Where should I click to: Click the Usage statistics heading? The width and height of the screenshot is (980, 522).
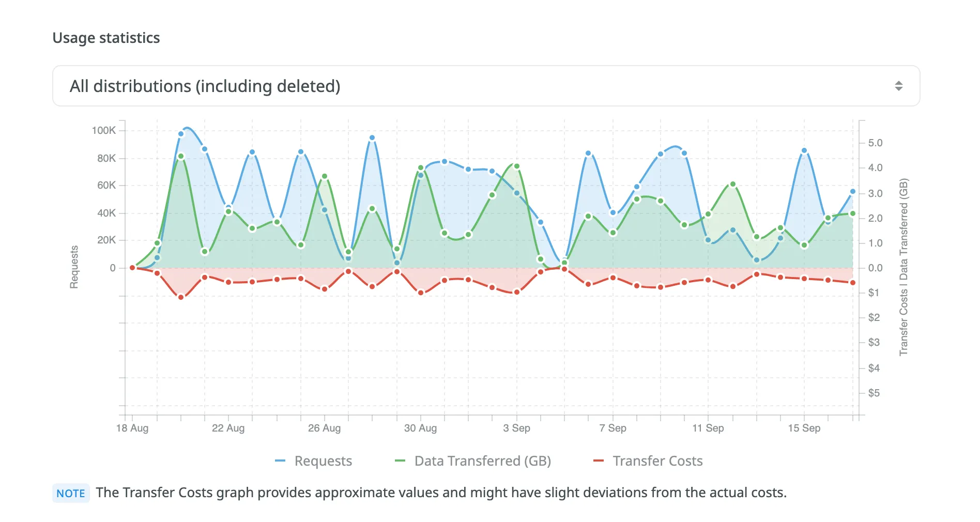click(106, 37)
